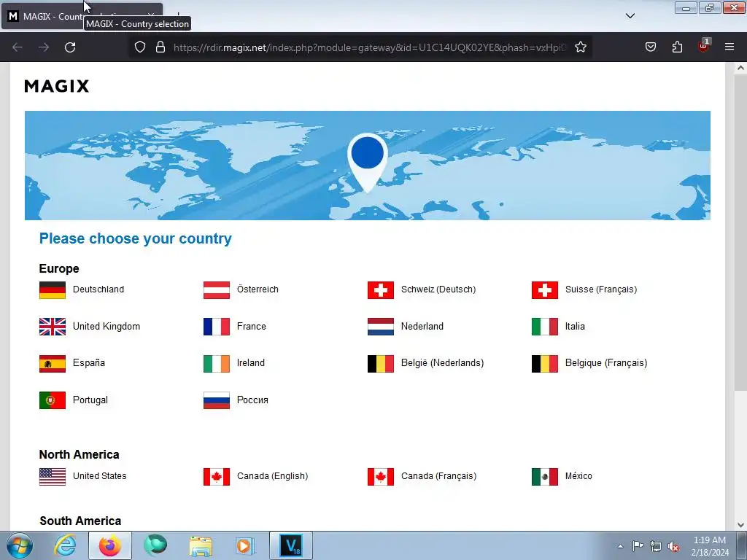Switch to Firefox in the taskbar

tap(110, 545)
